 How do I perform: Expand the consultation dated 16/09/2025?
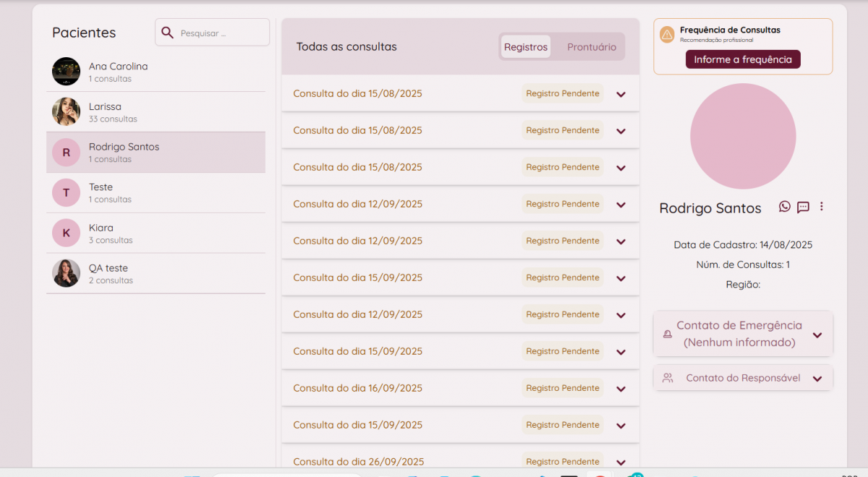click(x=621, y=389)
